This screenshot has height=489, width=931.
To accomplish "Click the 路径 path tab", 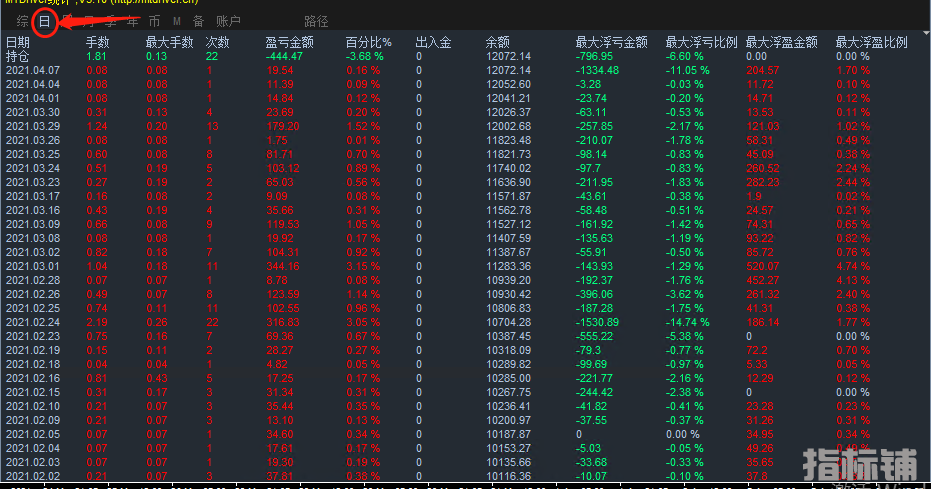I will pos(316,20).
